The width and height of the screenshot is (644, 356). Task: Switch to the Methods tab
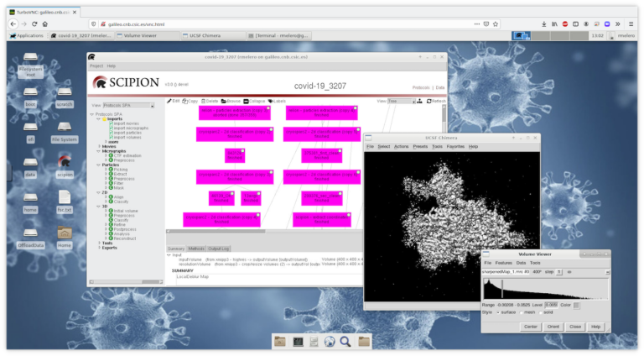click(196, 249)
